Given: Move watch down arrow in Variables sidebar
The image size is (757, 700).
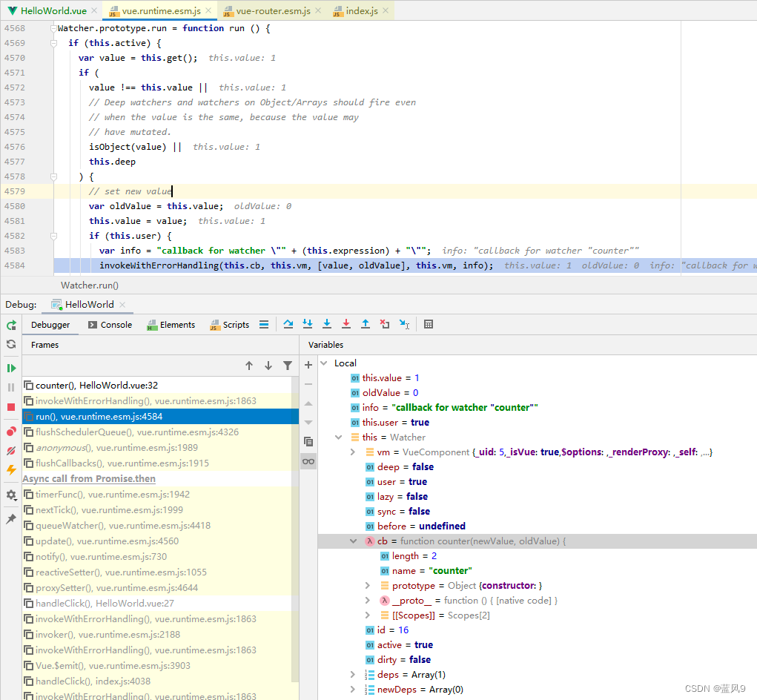Looking at the screenshot, I should point(308,423).
